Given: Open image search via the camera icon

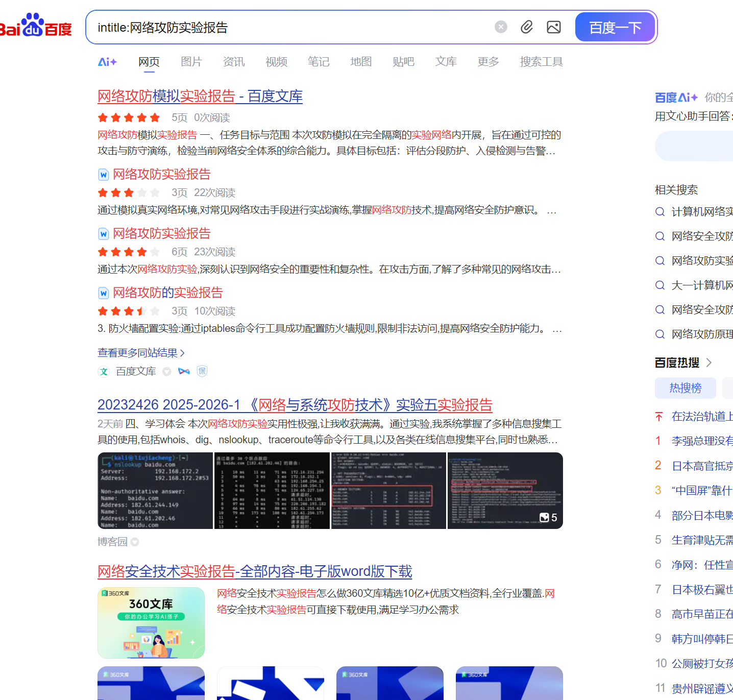Looking at the screenshot, I should pos(553,27).
